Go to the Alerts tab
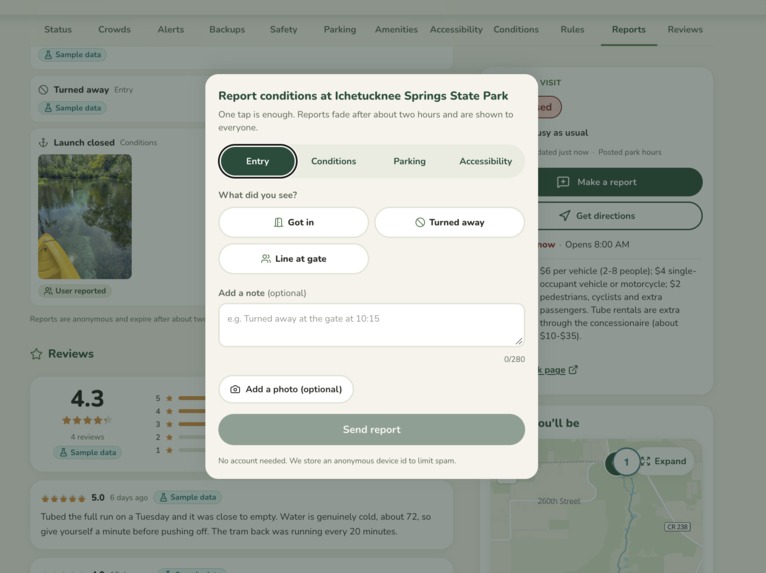This screenshot has height=573, width=766. tap(170, 29)
